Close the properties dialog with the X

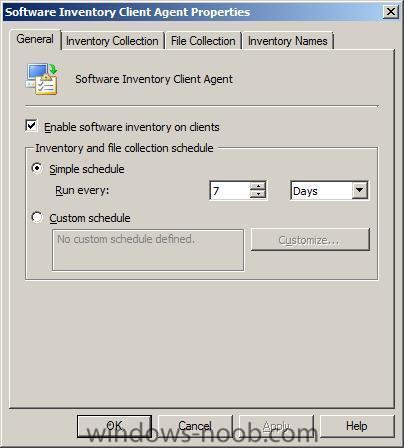point(390,12)
